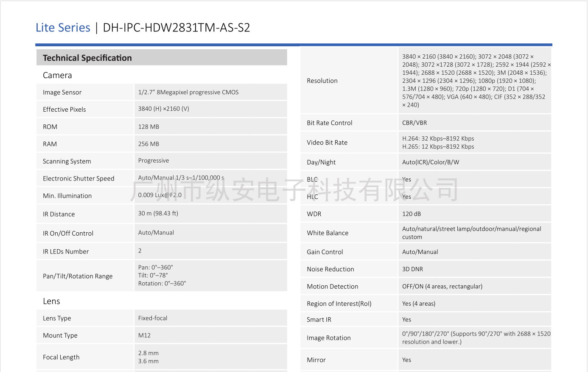This screenshot has height=372, width=588.
Task: Click the "Mount Type" label
Action: click(60, 335)
